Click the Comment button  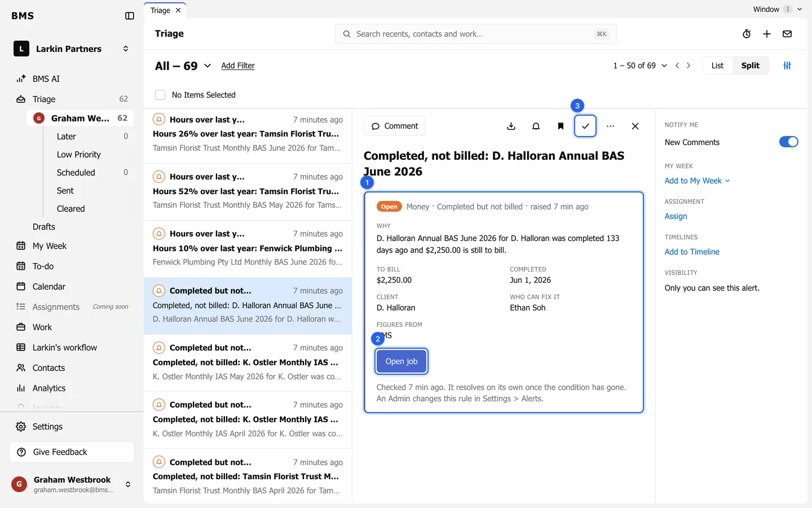tap(394, 126)
